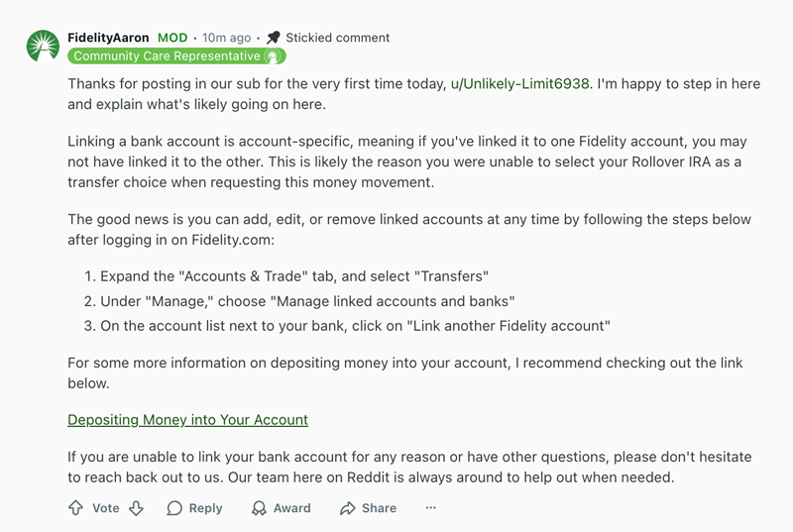Image resolution: width=793 pixels, height=532 pixels.
Task: Click the Vote count label
Action: click(x=105, y=508)
